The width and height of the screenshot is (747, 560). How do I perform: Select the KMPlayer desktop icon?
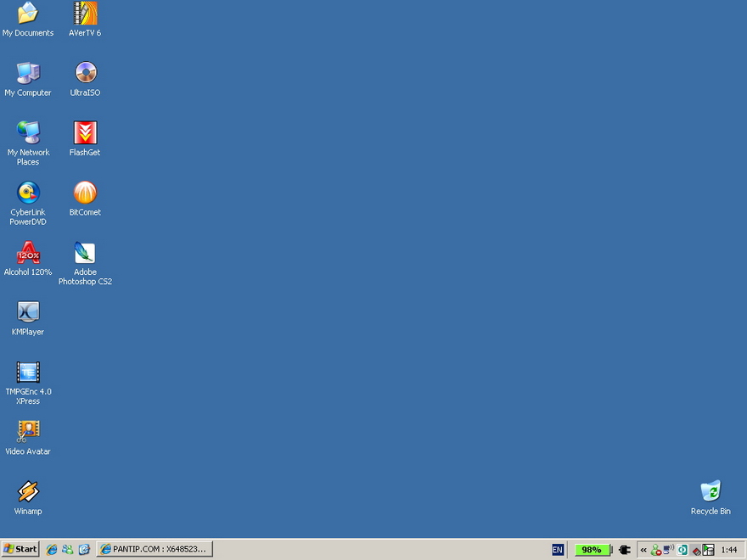pos(28,318)
